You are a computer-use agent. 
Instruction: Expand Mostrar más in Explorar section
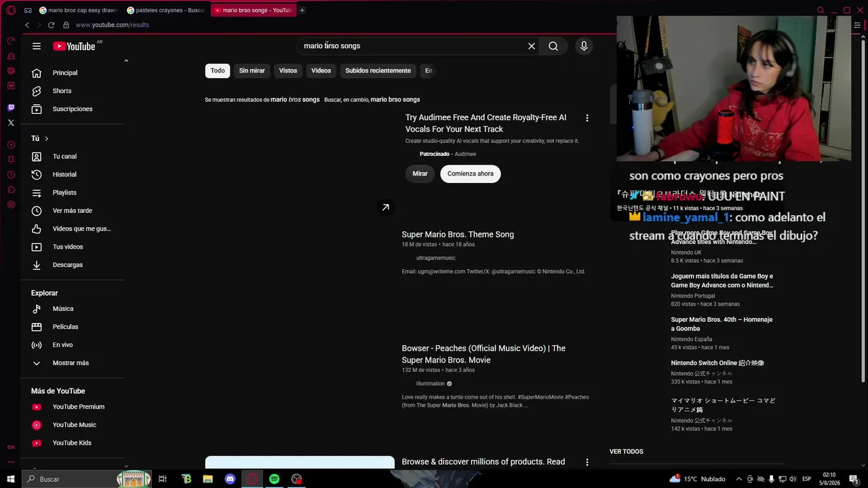73,363
